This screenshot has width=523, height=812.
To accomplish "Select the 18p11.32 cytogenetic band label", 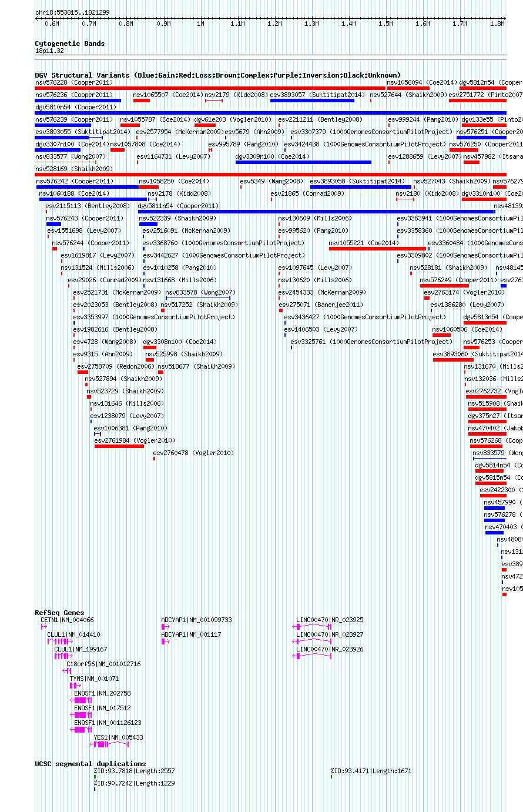I will [49, 51].
